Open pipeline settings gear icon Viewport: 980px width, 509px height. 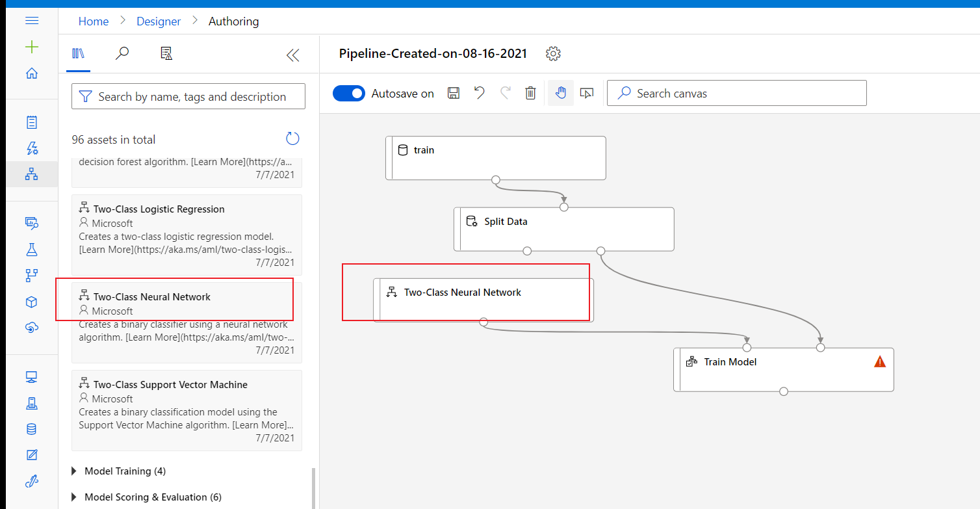[553, 53]
